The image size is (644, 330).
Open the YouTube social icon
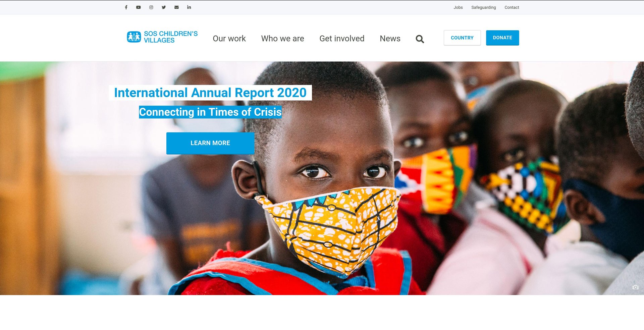coord(138,7)
